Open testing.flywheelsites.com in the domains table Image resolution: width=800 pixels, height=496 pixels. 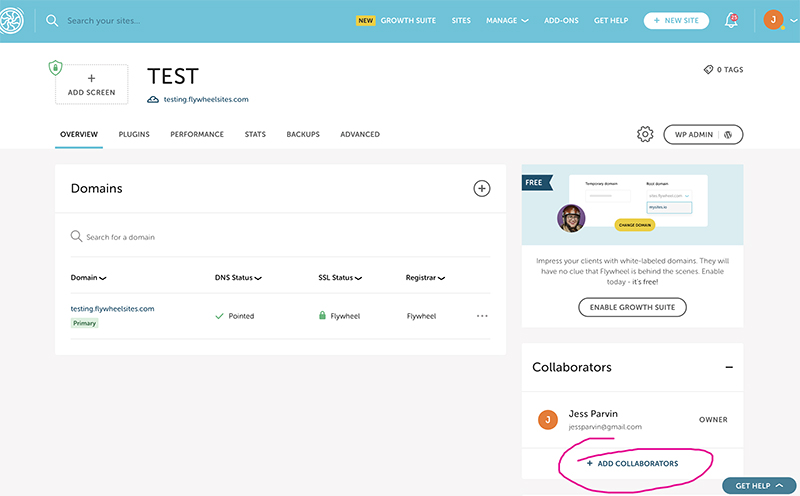(x=112, y=309)
